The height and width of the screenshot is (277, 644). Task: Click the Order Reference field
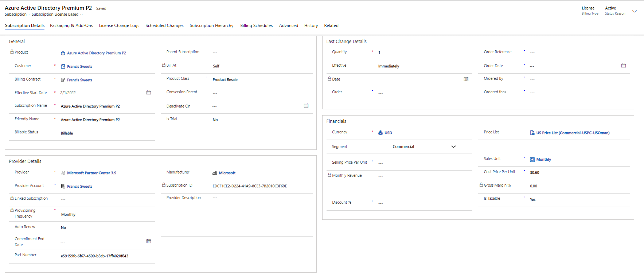[x=579, y=53]
